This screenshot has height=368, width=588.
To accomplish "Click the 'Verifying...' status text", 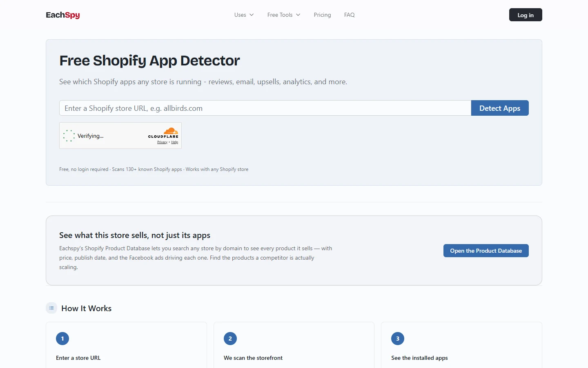I will tap(91, 136).
